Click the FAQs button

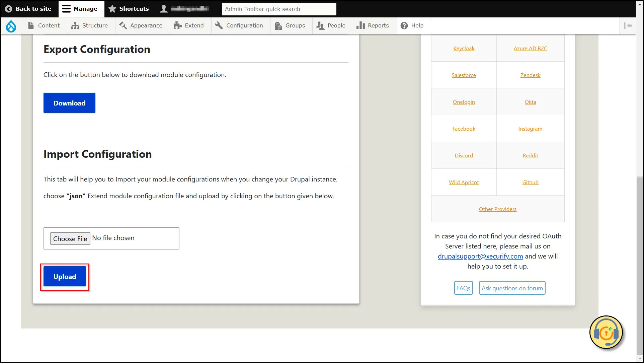point(464,288)
